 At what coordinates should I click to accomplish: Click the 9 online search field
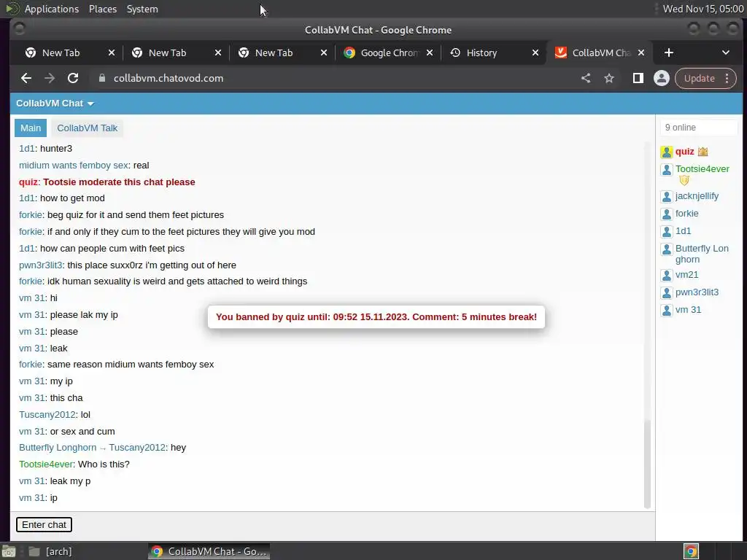698,128
